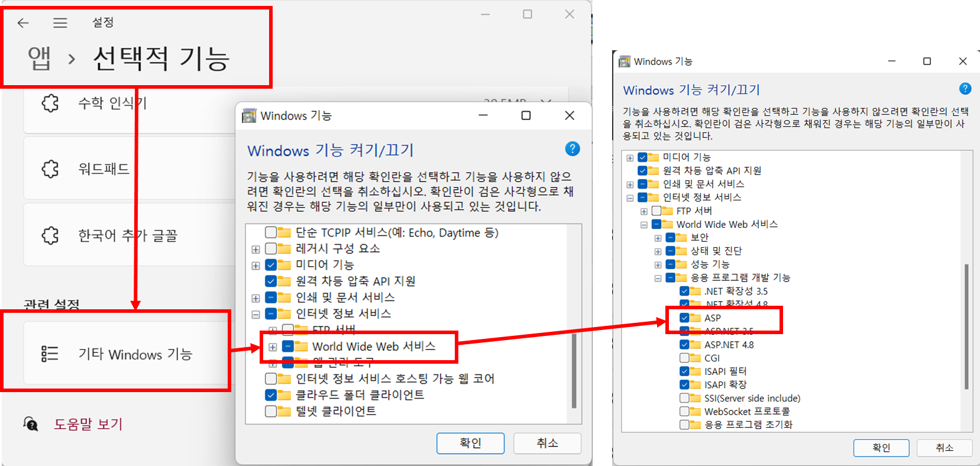Check SSI(Server side include) checkbox
The image size is (980, 466).
[x=684, y=398]
